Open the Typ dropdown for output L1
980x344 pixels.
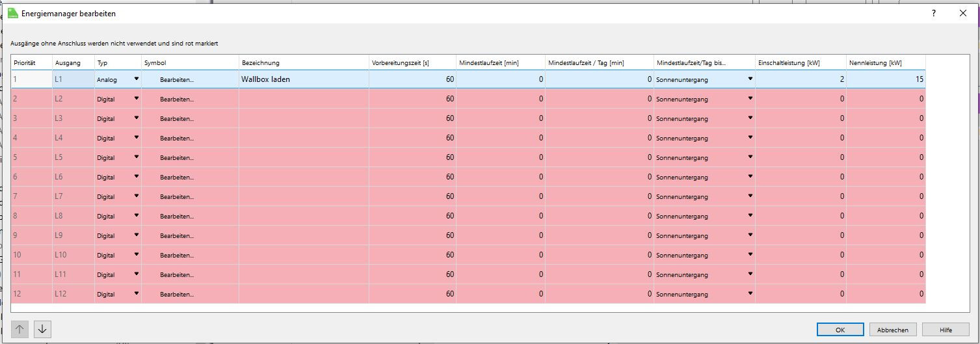tap(137, 79)
